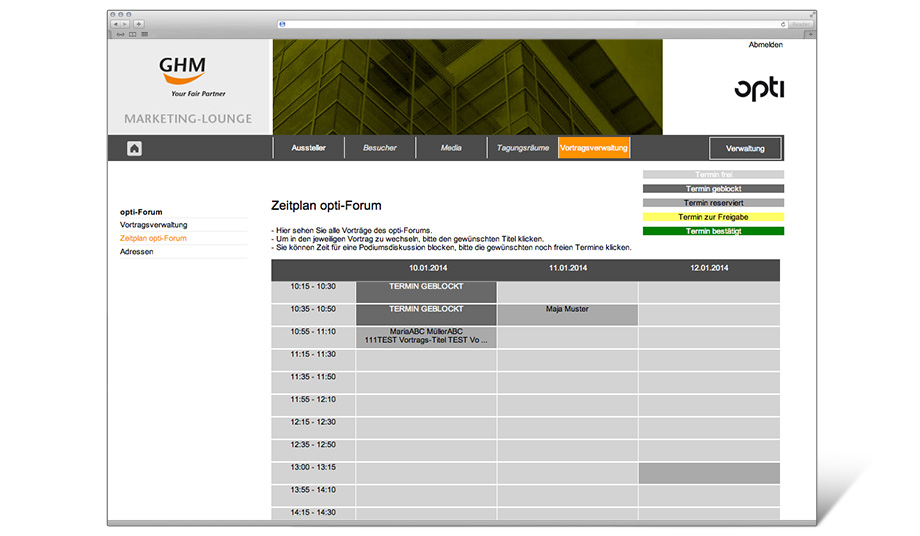Click the browser add bookmark plus button
This screenshot has height=536, width=920.
pyautogui.click(x=139, y=24)
